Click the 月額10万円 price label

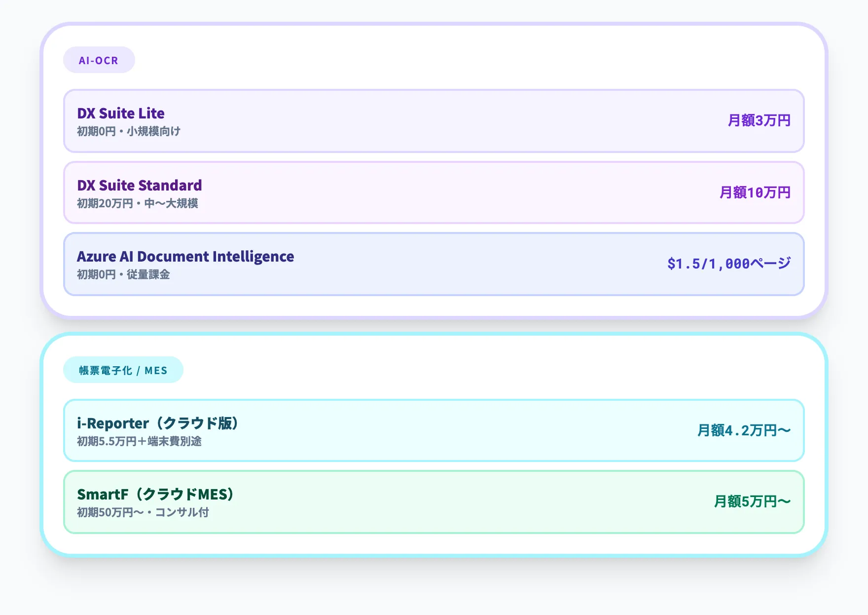pos(755,192)
